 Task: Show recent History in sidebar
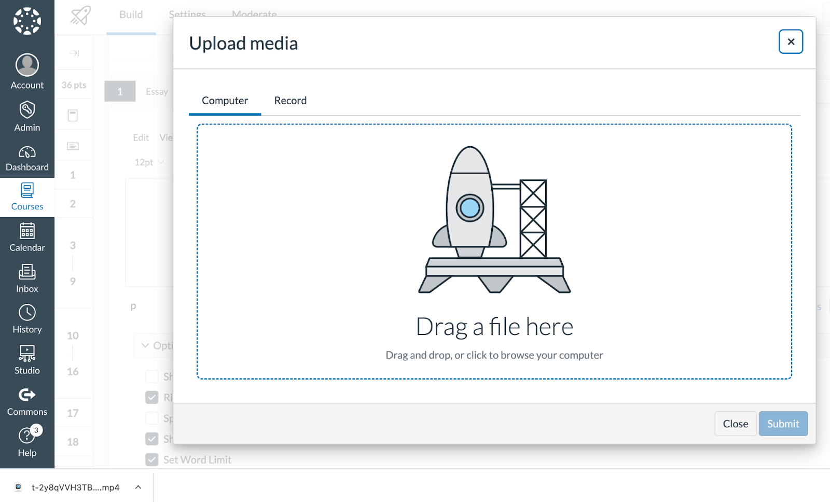[x=27, y=319]
